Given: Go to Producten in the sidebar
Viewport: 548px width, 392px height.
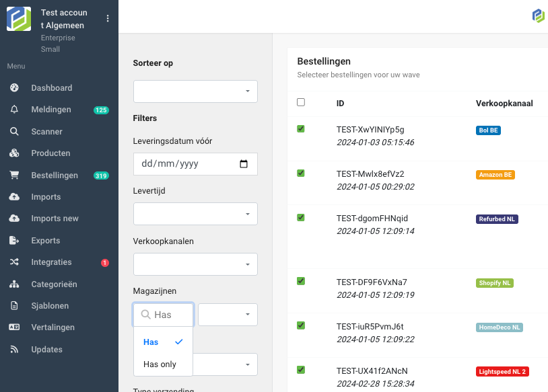Looking at the screenshot, I should (50, 153).
